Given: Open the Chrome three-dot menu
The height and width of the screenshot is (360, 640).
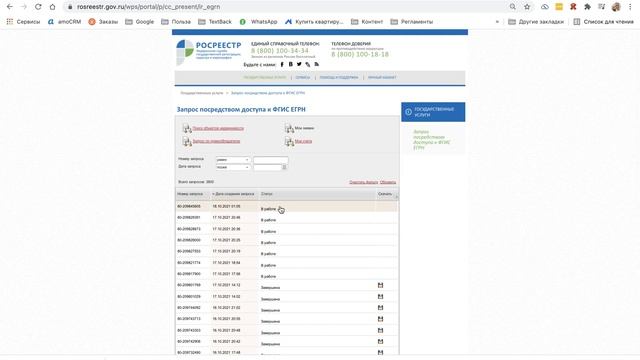Looking at the screenshot, I should pyautogui.click(x=630, y=7).
